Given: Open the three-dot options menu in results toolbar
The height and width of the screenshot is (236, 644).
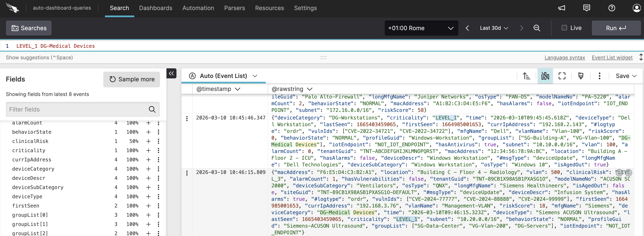Looking at the screenshot, I should point(599,76).
